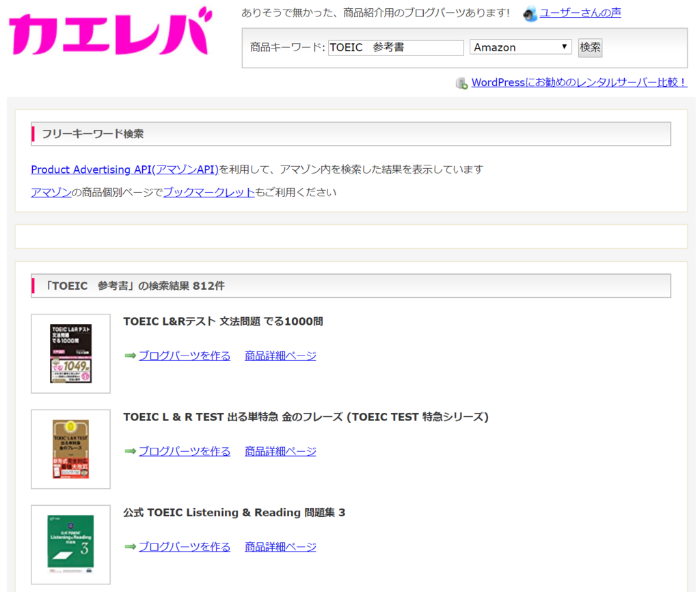Image resolution: width=700 pixels, height=592 pixels.
Task: Click green arrow icon for 文法問題 でる1000問
Action: pos(130,356)
